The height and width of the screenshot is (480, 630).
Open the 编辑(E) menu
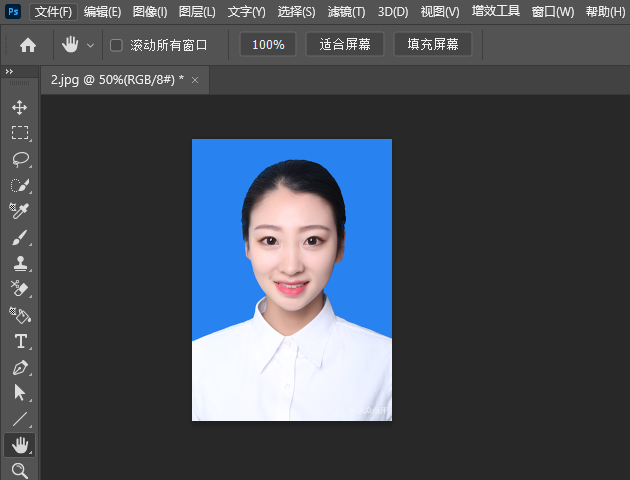coord(102,12)
